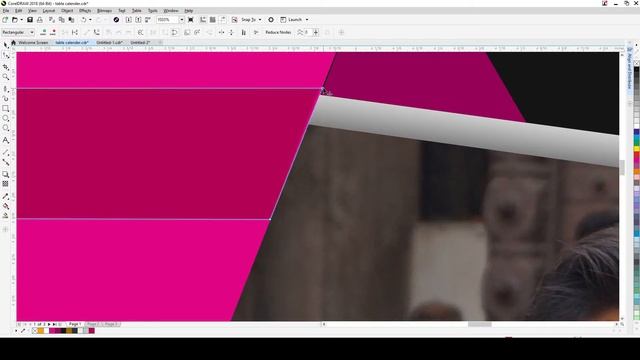The width and height of the screenshot is (640, 360).
Task: Open the Object menu
Action: coord(67,11)
